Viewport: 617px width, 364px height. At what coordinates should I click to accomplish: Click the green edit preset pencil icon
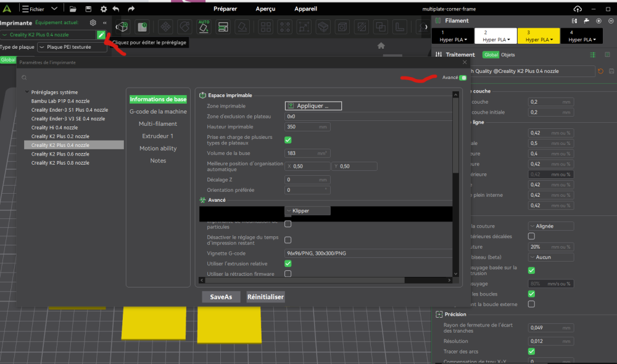click(x=100, y=35)
